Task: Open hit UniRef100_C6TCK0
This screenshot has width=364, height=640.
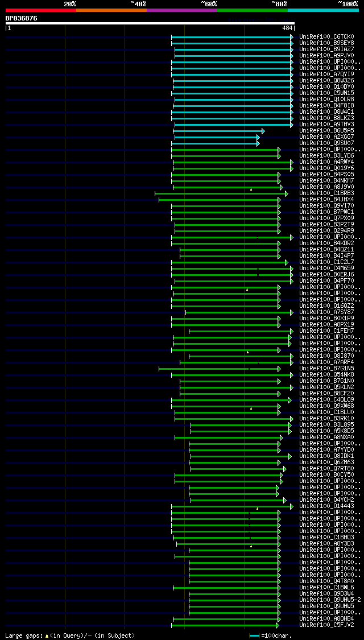Action: click(326, 37)
